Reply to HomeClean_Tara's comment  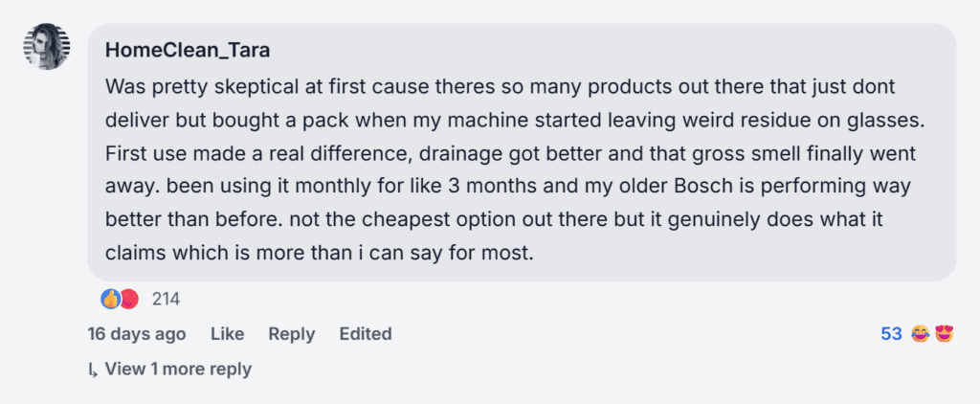(291, 334)
